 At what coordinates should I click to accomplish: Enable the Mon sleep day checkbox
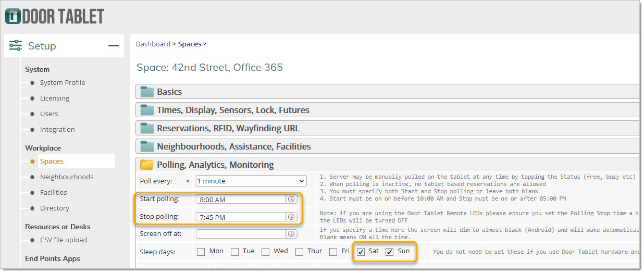coord(201,252)
